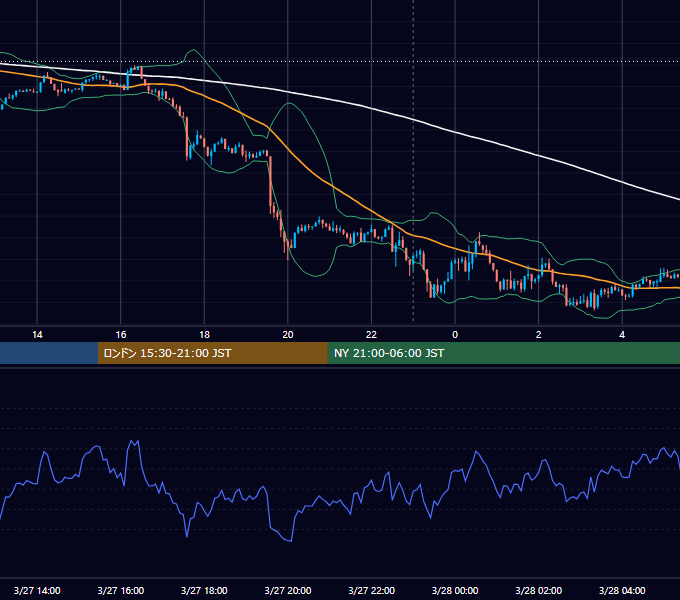The image size is (680, 600).
Task: Select the 22 hour label on price chart axis
Action: pyautogui.click(x=371, y=335)
